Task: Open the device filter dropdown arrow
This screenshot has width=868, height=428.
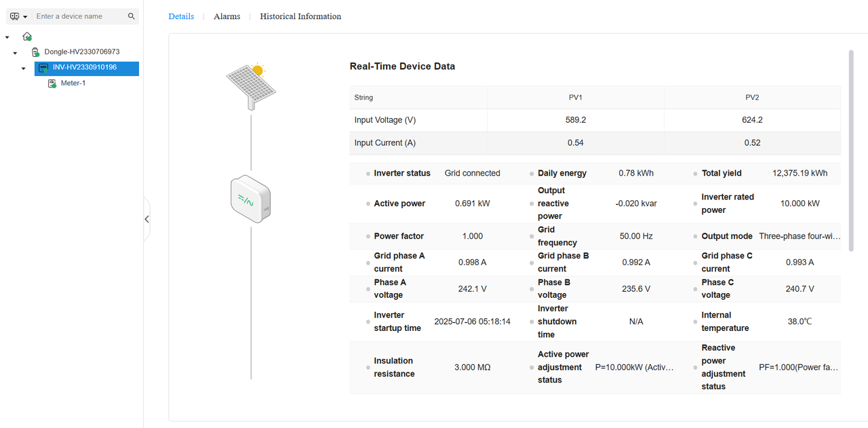Action: tap(25, 17)
